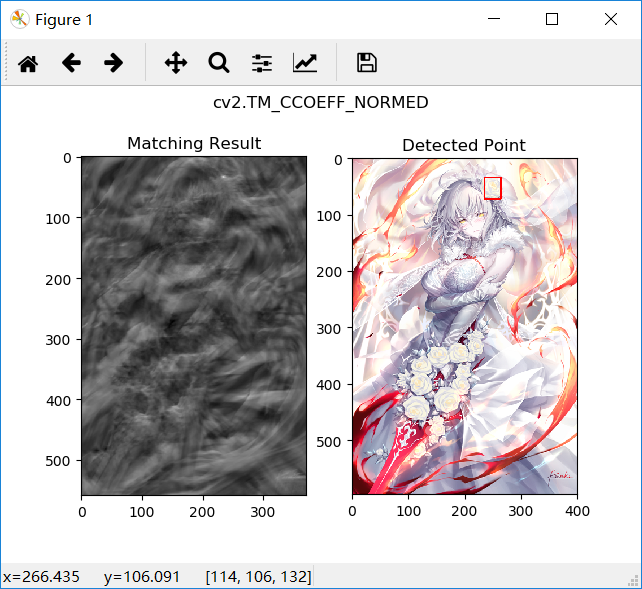This screenshot has height=589, width=642.
Task: Click x-axis label 400 on Detected Point
Action: point(577,511)
